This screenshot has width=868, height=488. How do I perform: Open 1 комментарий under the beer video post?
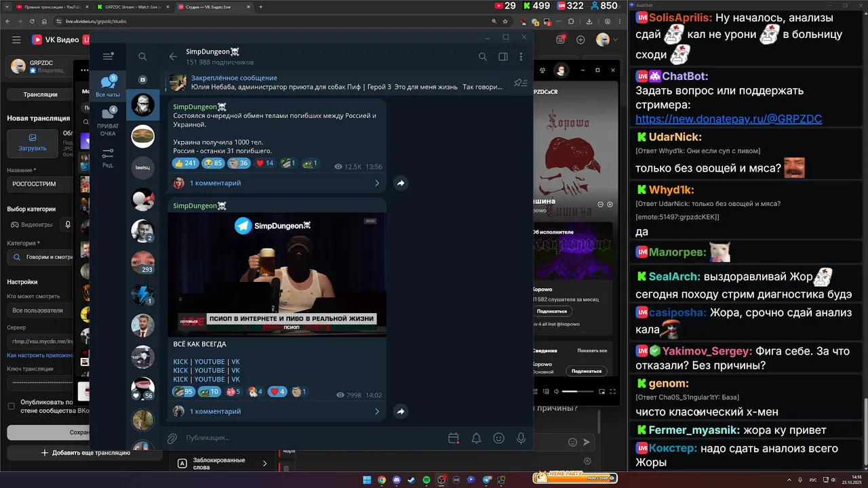(x=277, y=411)
